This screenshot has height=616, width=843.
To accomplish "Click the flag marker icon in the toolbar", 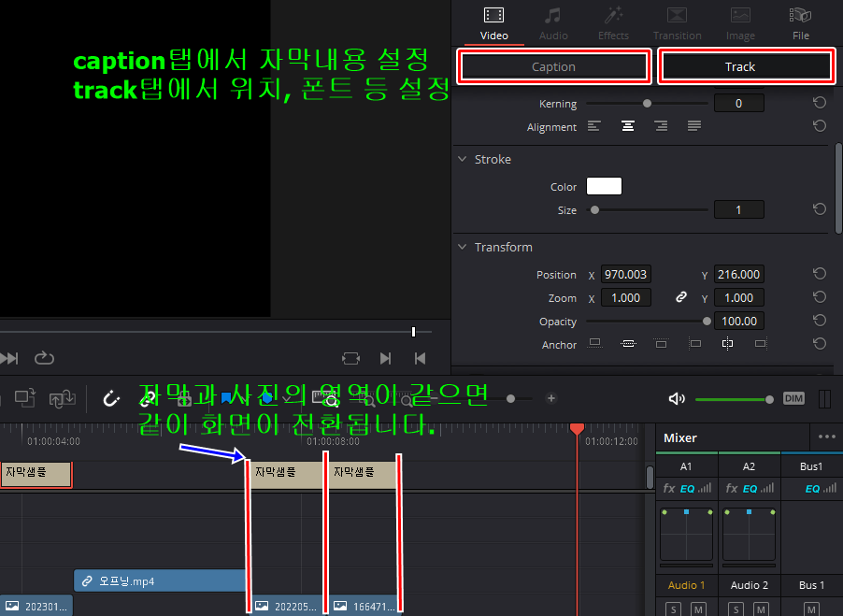I will click(227, 397).
